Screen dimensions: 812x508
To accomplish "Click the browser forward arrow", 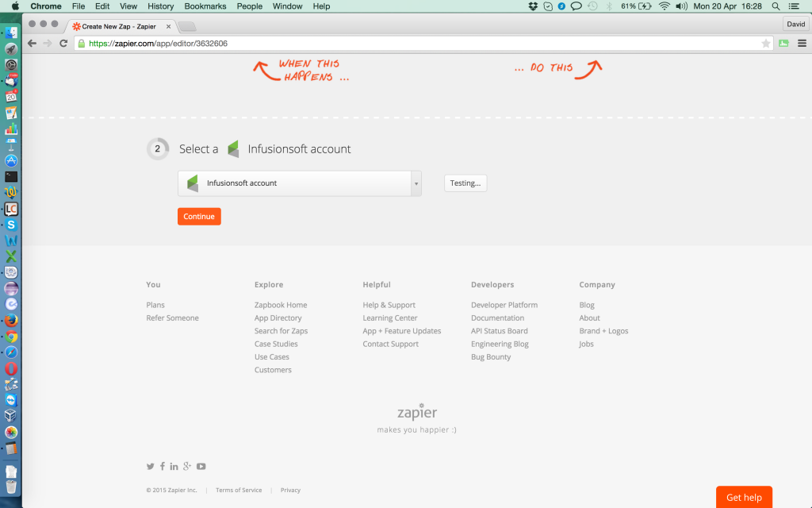I will coord(48,44).
